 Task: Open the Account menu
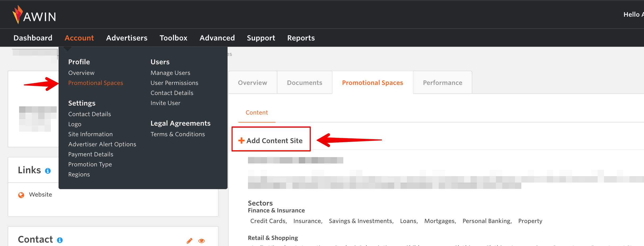point(79,38)
